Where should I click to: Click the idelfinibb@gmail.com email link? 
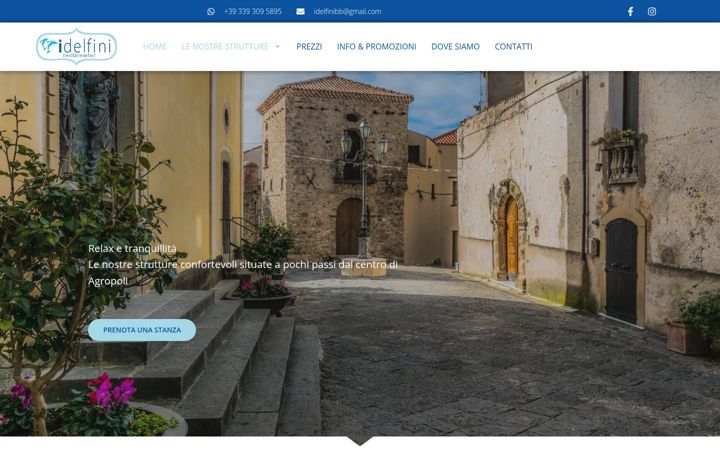click(x=347, y=11)
